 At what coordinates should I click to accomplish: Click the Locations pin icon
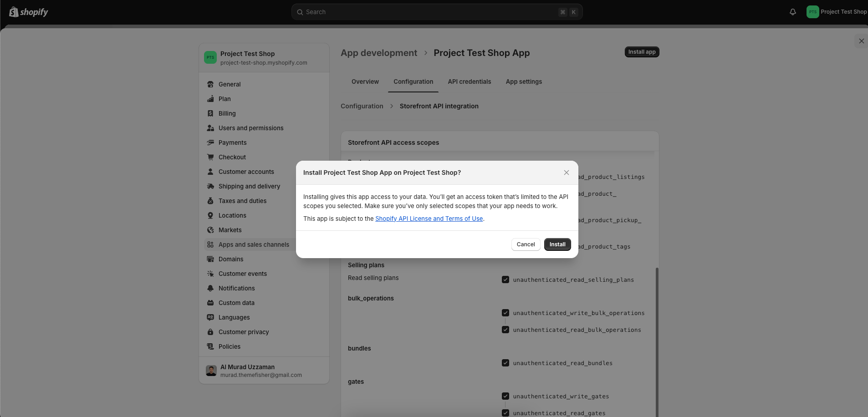[x=210, y=215]
